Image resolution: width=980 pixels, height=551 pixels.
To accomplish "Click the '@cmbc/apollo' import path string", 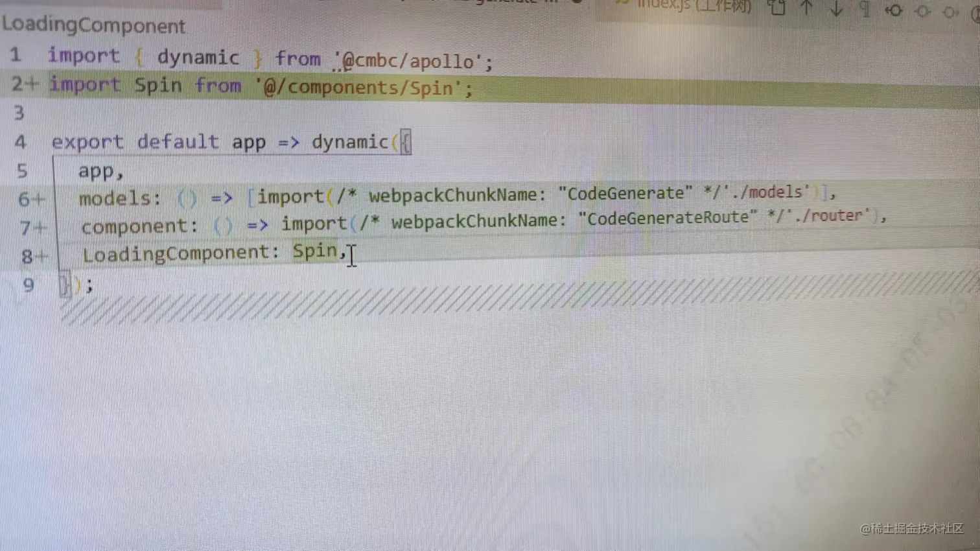I will coord(408,61).
